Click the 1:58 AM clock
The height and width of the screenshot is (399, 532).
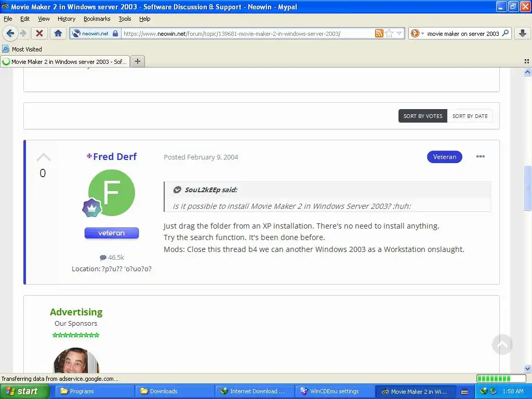[x=513, y=391]
